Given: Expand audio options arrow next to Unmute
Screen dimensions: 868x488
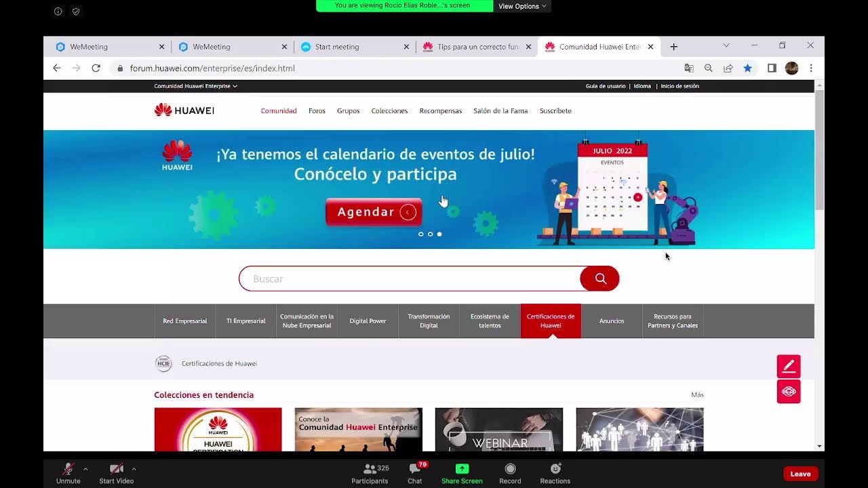Looking at the screenshot, I should pos(85,468).
